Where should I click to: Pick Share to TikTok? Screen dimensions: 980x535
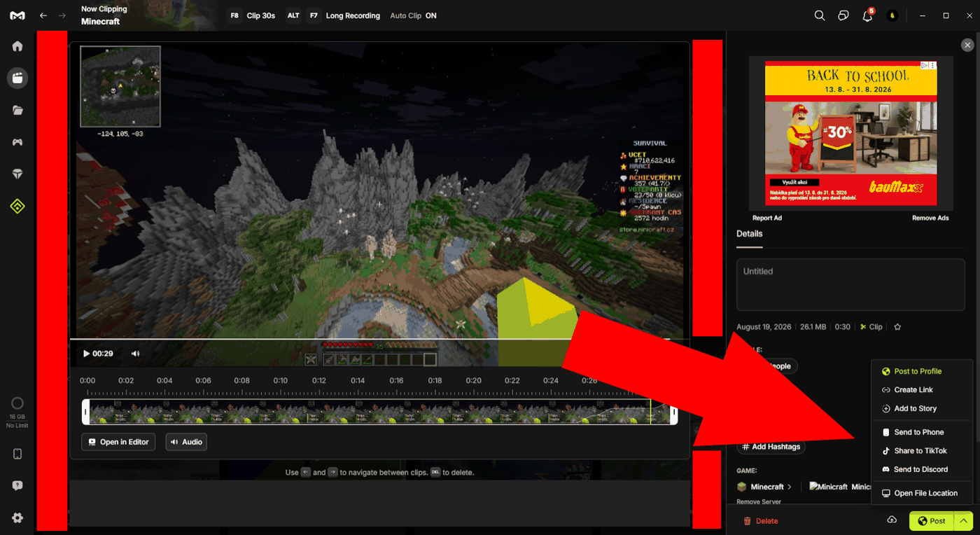pos(922,451)
